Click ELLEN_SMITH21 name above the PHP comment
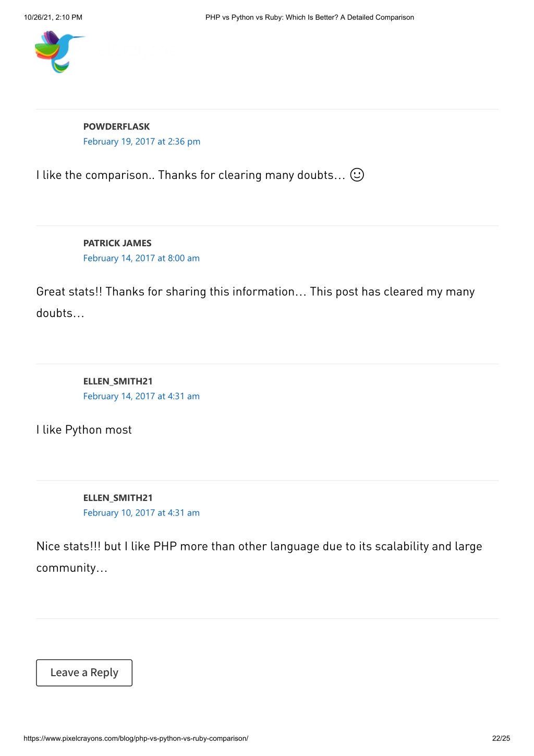This screenshot has width=534, height=756. (x=118, y=498)
